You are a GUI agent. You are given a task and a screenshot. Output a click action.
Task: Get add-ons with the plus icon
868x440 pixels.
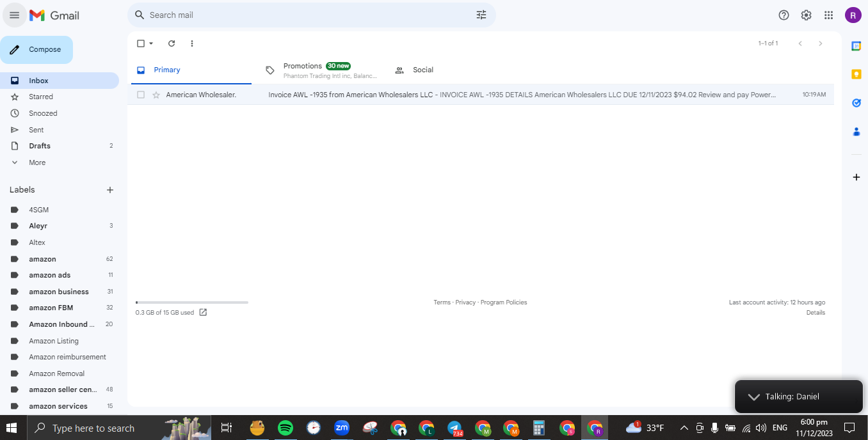tap(856, 177)
